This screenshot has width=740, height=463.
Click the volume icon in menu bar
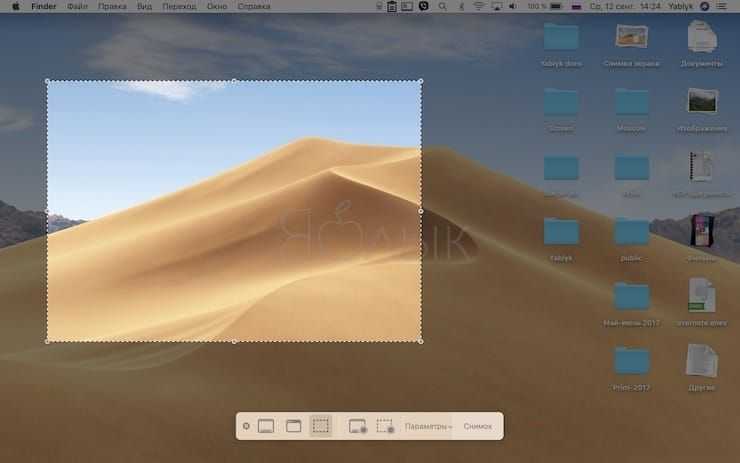coord(513,6)
